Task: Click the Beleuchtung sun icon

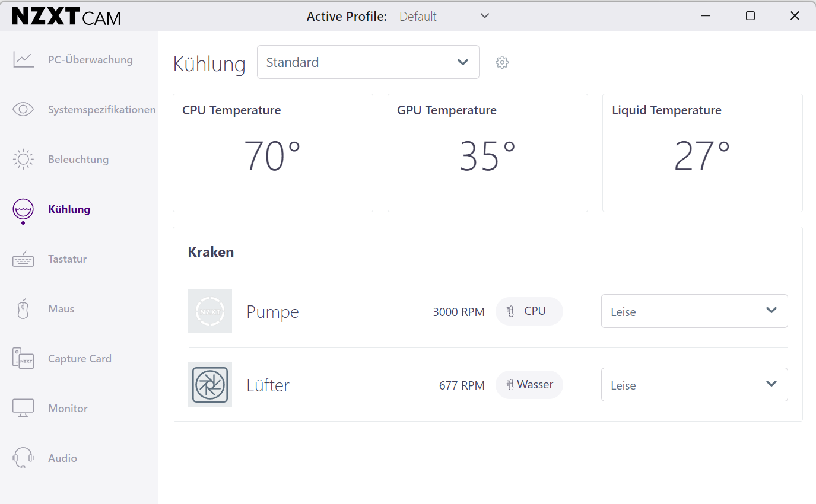Action: pos(23,159)
